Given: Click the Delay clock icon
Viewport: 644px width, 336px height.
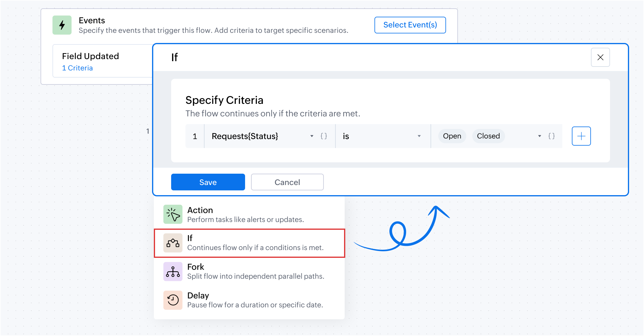Looking at the screenshot, I should point(173,300).
